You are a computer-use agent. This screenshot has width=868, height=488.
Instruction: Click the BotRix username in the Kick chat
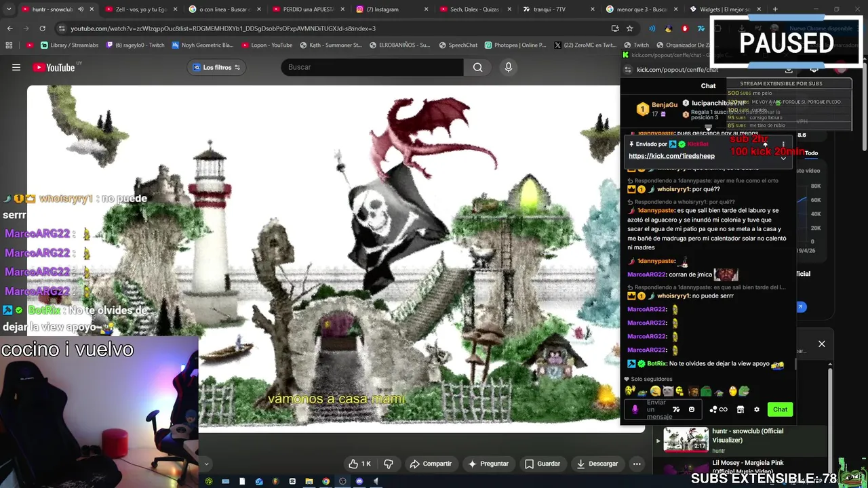coord(657,364)
